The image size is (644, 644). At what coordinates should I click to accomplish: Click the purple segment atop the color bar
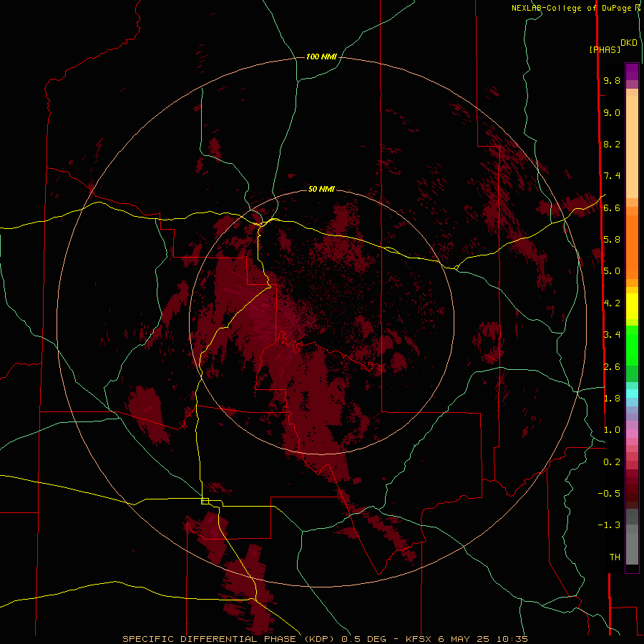(x=632, y=72)
